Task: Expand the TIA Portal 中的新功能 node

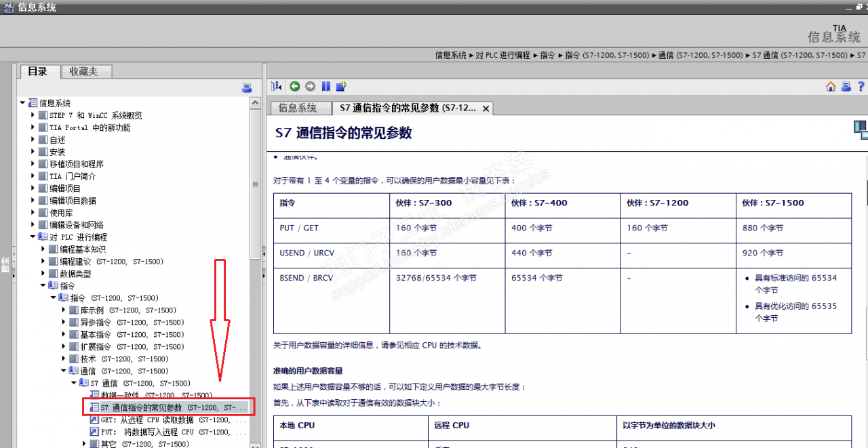Action: (33, 127)
